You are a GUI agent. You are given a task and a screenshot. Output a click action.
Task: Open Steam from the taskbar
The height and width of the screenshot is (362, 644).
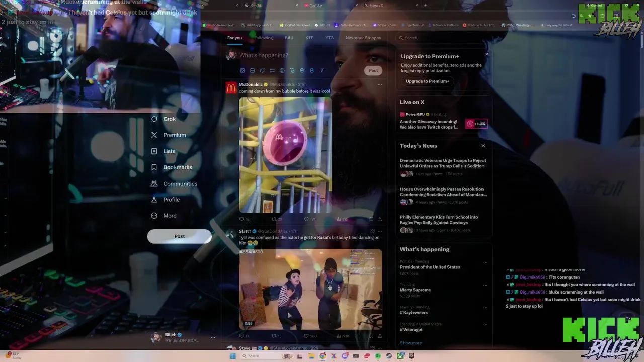click(389, 356)
